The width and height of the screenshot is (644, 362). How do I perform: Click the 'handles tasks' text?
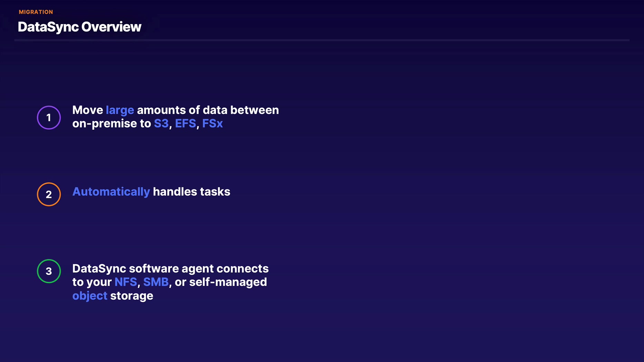192,192
